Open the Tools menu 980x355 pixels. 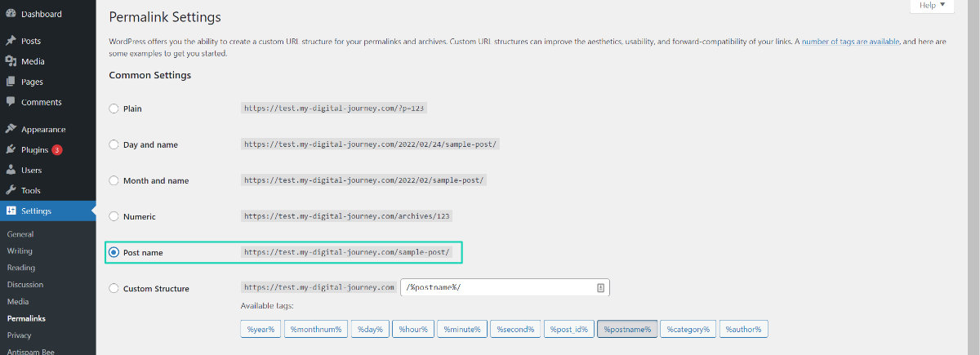pyautogui.click(x=47, y=190)
